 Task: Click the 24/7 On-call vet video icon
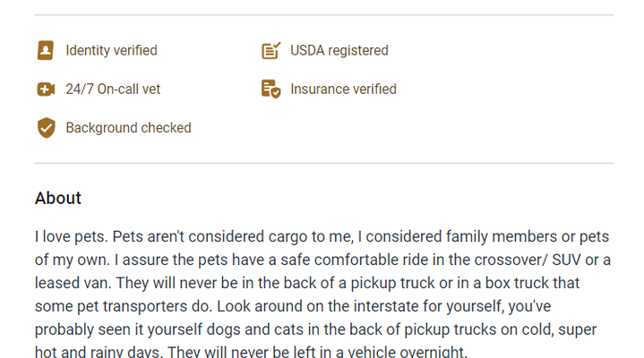[46, 89]
